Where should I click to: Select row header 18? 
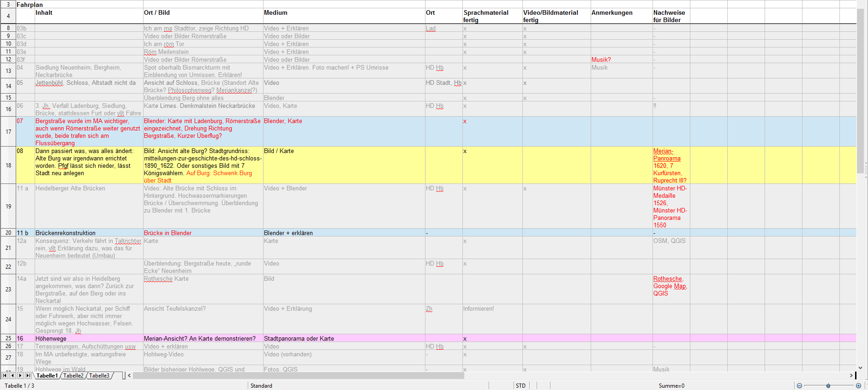8,165
